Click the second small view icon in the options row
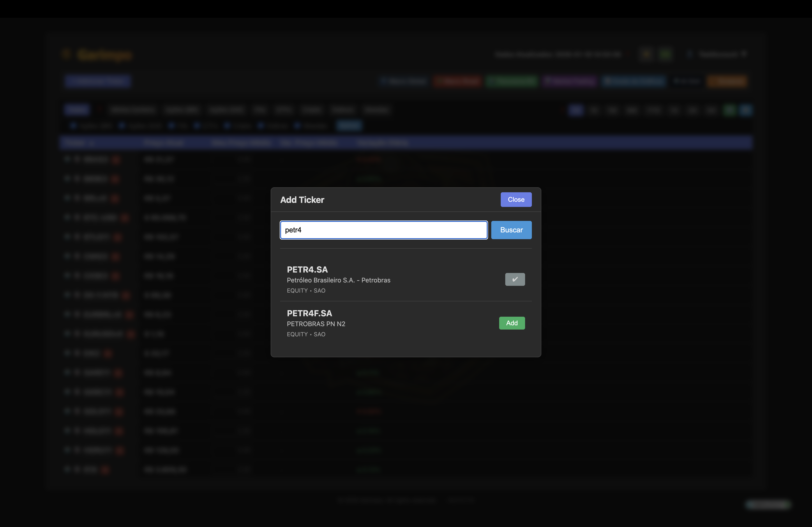 tap(595, 110)
